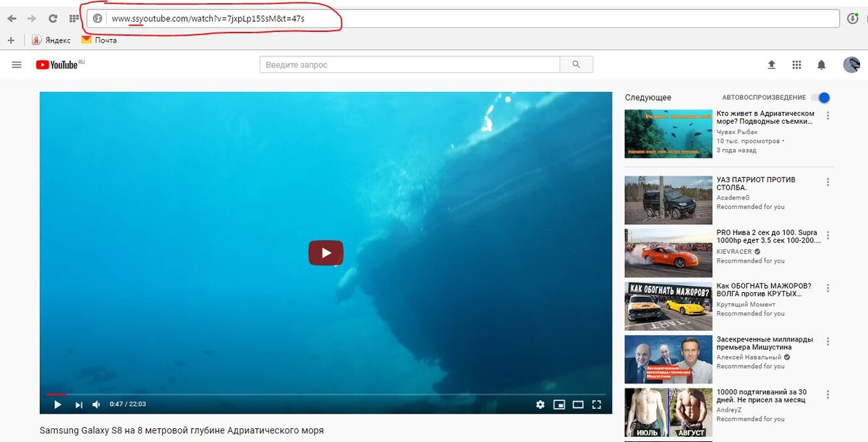This screenshot has height=442, width=868.
Task: Click the upload video icon
Action: pyautogui.click(x=771, y=65)
